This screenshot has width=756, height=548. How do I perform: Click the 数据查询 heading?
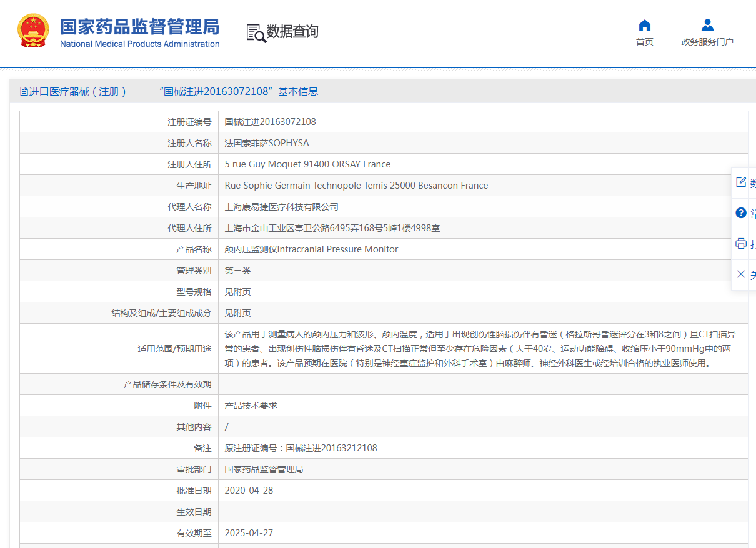coord(292,32)
